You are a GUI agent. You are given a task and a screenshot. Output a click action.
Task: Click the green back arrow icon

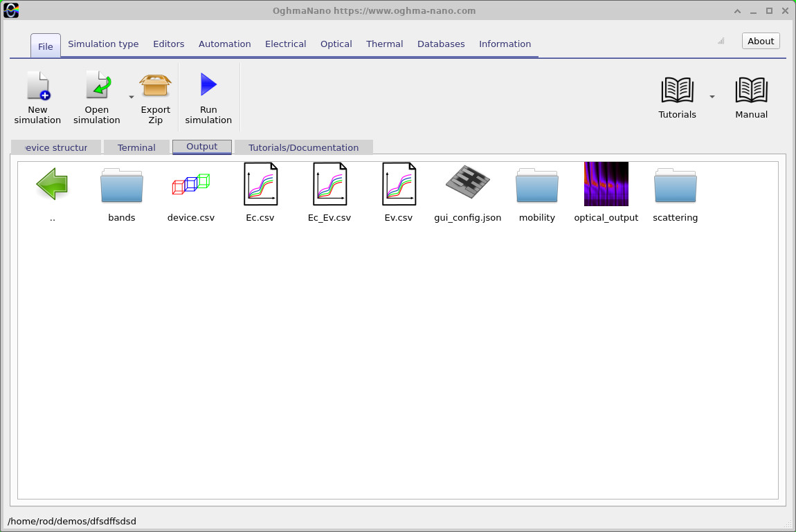(x=53, y=183)
